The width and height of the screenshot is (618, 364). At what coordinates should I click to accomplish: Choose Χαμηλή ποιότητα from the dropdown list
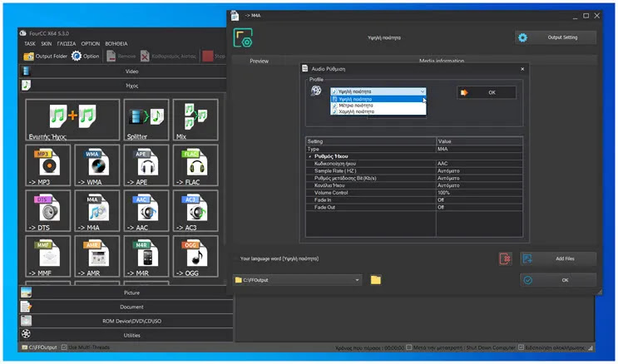tap(378, 112)
